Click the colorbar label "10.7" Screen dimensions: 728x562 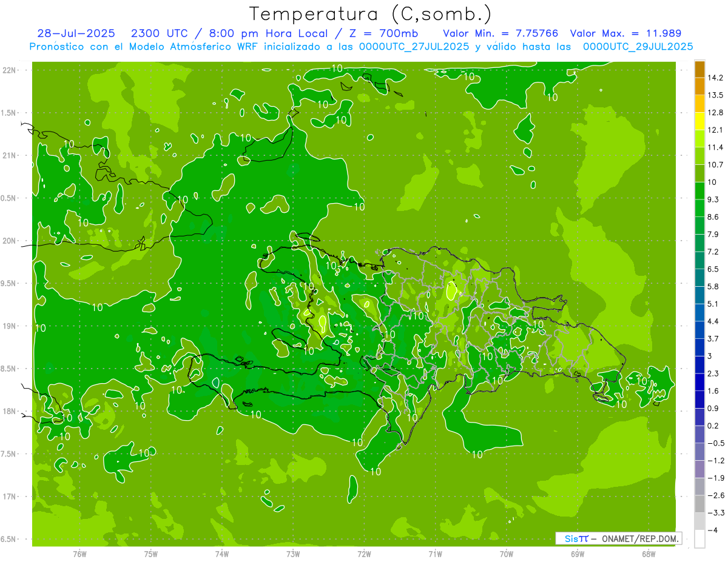pyautogui.click(x=715, y=165)
